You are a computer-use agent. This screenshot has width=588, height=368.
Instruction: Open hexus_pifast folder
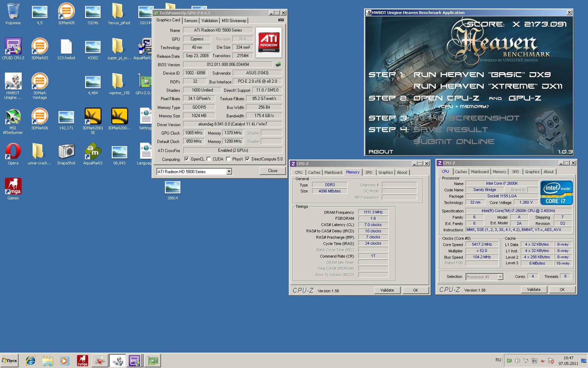pyautogui.click(x=119, y=14)
